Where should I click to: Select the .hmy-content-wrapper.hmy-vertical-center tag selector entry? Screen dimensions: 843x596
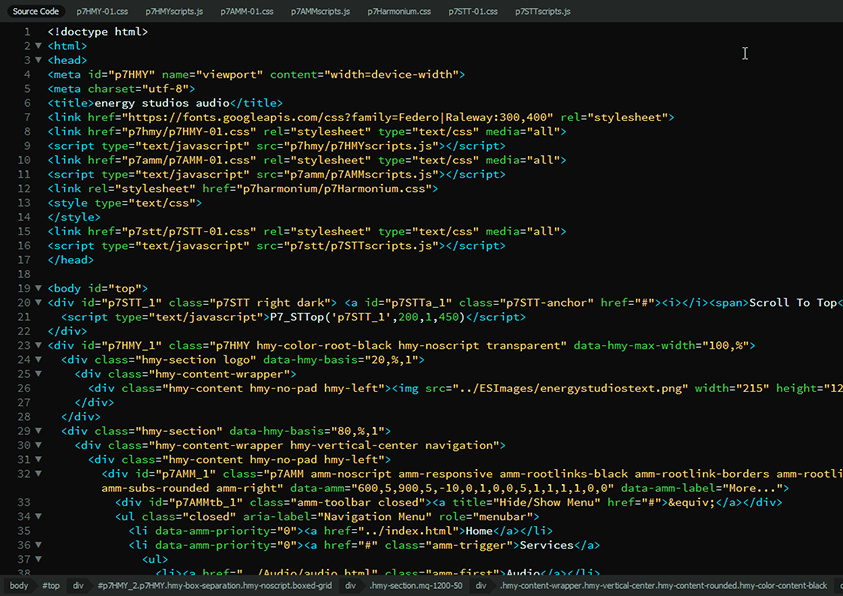point(663,586)
